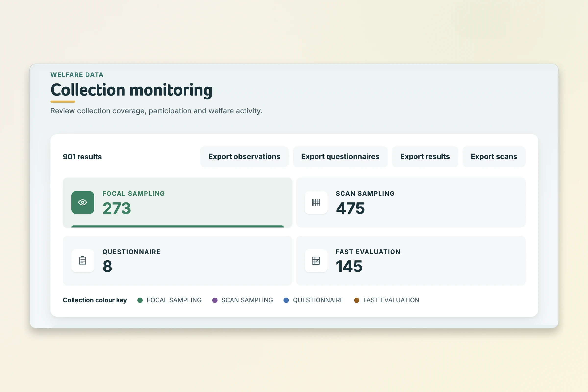The height and width of the screenshot is (392, 588).
Task: Click the Focal Sampling value 273
Action: [117, 208]
